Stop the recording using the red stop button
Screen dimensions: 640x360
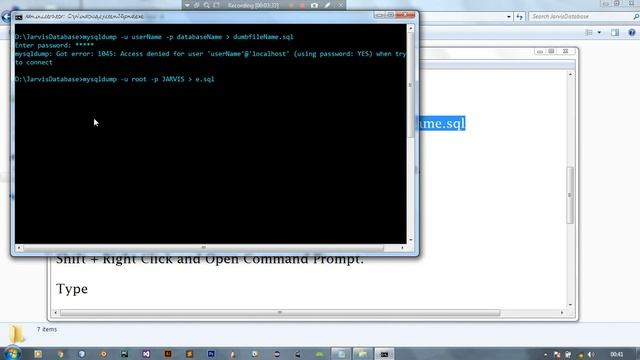302,5
